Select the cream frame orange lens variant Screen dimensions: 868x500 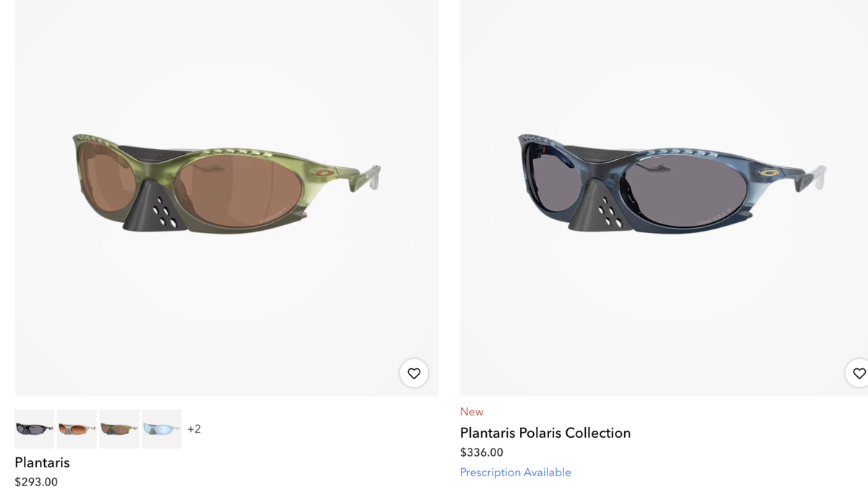pos(77,429)
